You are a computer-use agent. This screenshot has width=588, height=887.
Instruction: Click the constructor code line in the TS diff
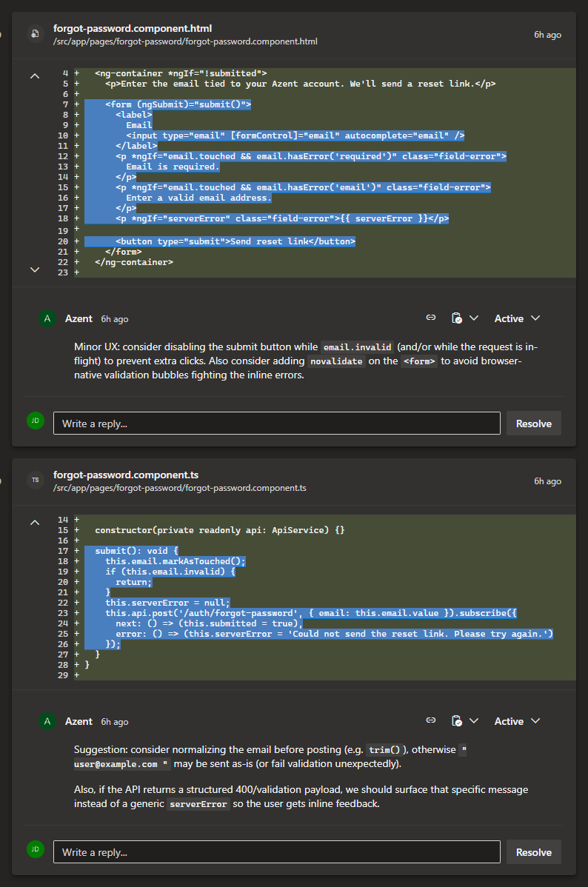pos(220,530)
